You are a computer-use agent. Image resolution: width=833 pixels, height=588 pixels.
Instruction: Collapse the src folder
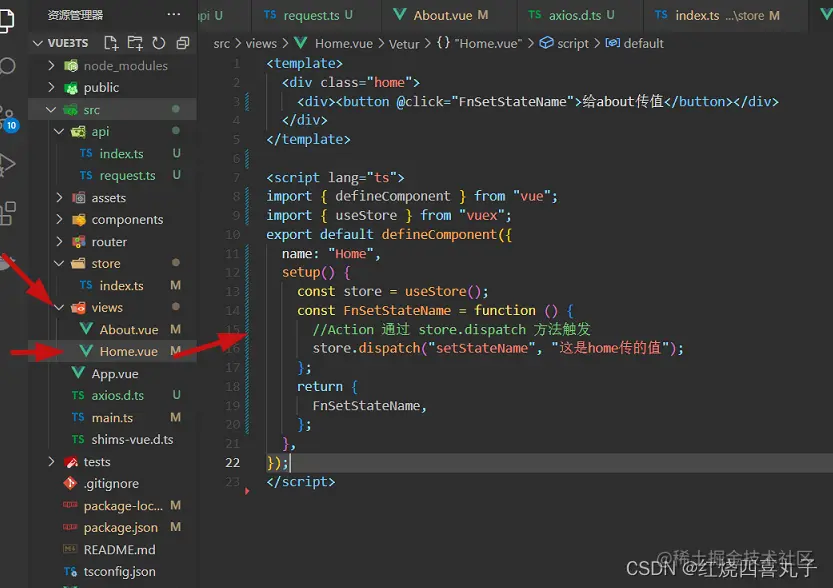51,109
